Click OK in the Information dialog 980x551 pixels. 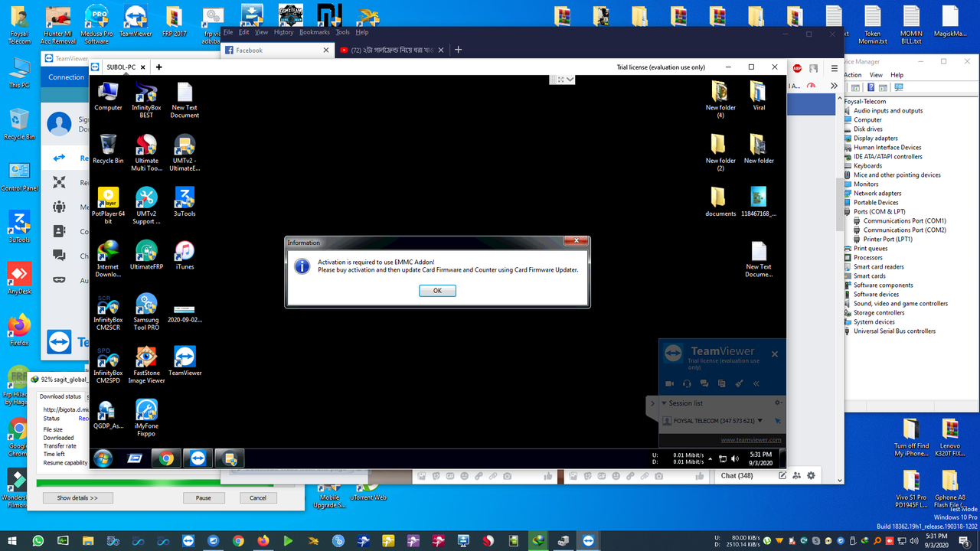[x=437, y=291]
